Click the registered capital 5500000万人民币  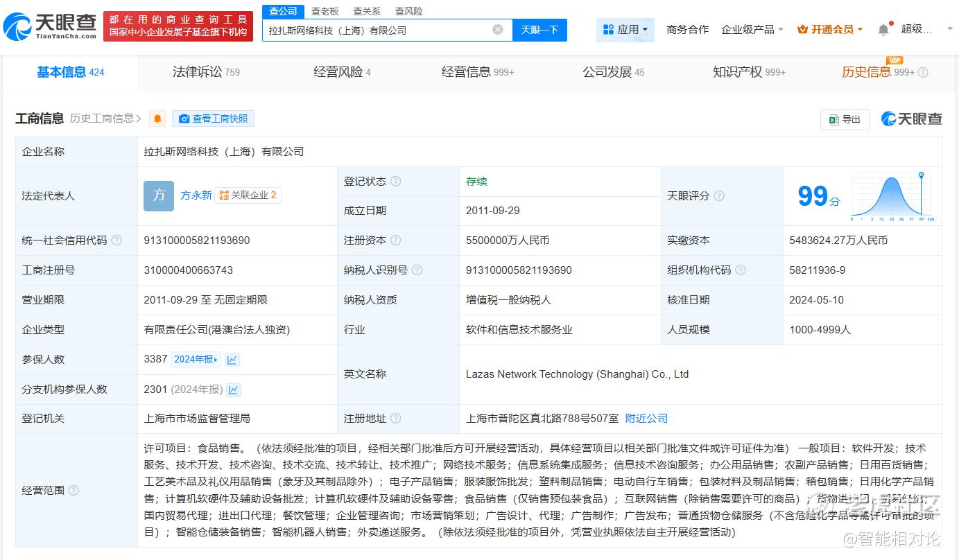click(x=508, y=240)
